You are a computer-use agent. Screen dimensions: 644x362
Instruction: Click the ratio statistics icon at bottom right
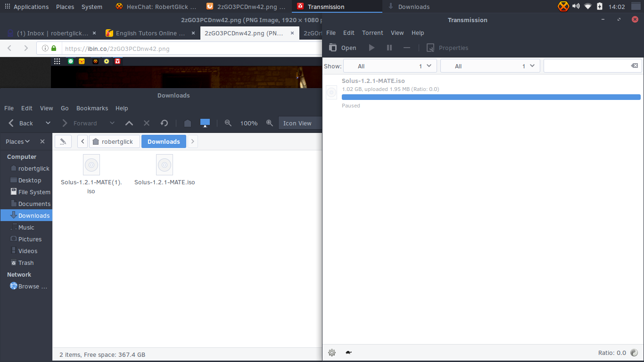[x=634, y=353]
